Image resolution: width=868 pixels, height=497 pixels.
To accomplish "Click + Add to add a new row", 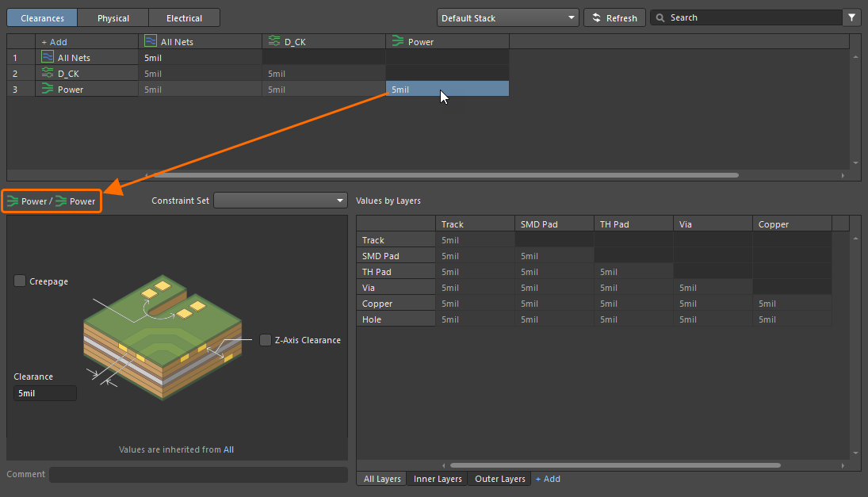I will (54, 41).
